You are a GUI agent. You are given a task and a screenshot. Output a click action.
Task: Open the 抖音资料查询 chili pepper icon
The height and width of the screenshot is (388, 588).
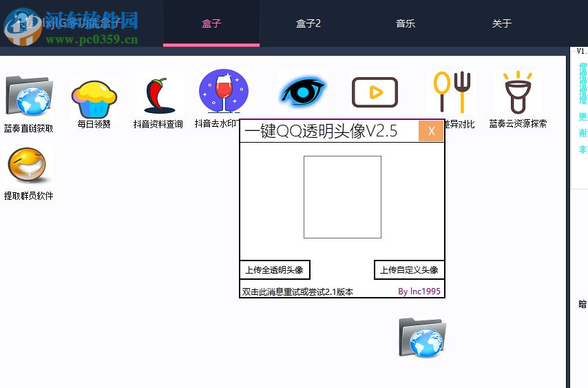pyautogui.click(x=159, y=96)
